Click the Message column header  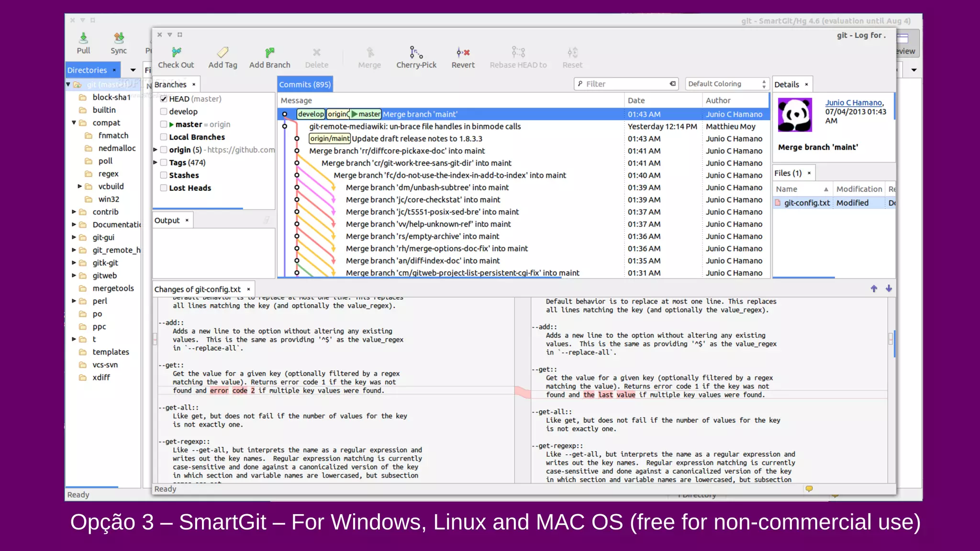pyautogui.click(x=451, y=100)
